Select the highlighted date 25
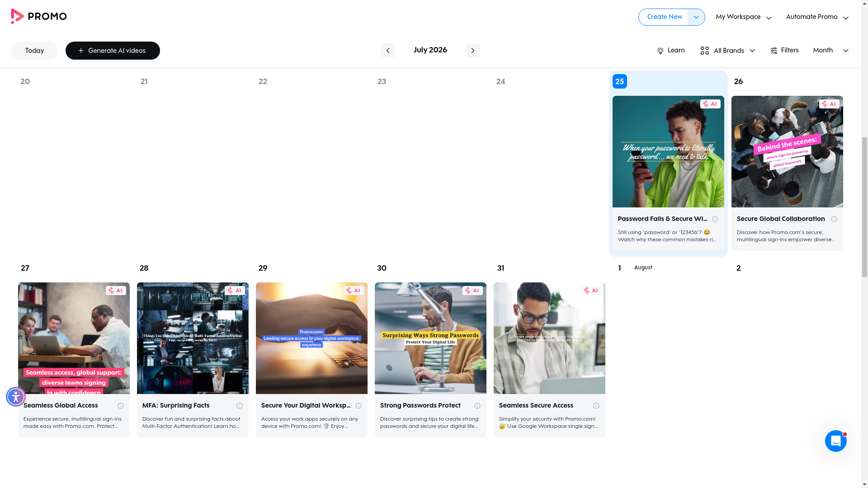Image resolution: width=868 pixels, height=488 pixels. [x=620, y=81]
